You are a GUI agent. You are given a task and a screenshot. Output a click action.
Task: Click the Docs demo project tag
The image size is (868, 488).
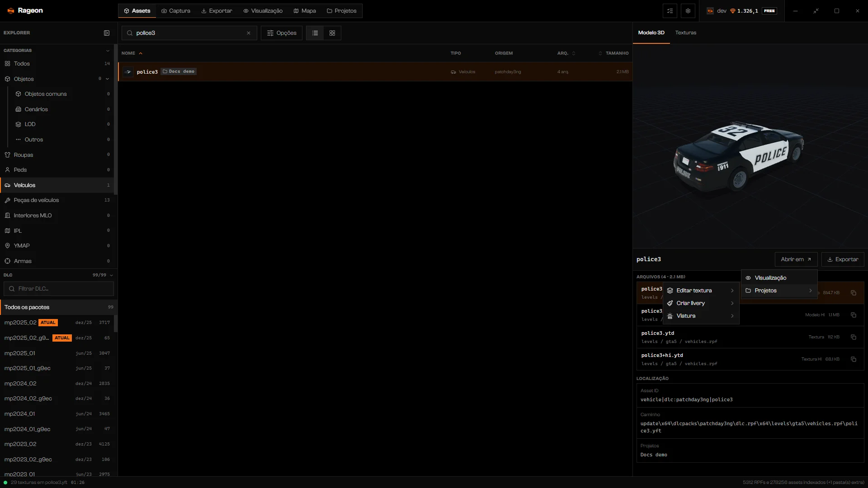[x=179, y=71]
